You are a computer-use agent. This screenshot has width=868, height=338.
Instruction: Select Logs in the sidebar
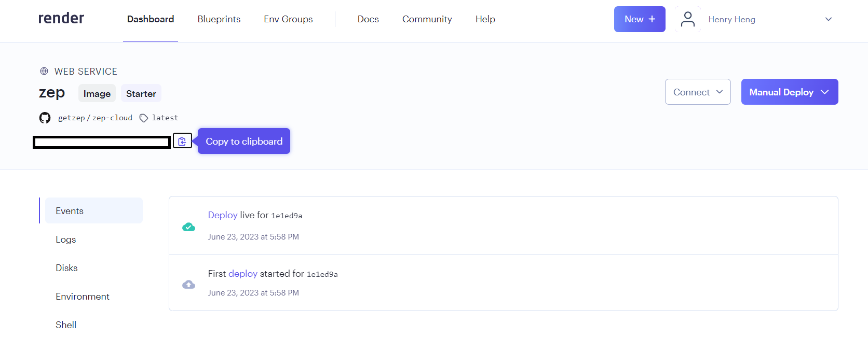[66, 240]
